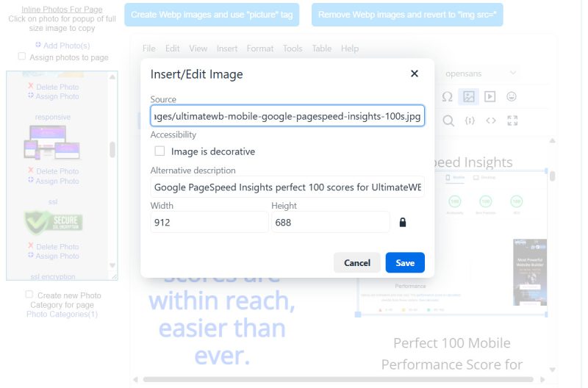Image resolution: width=588 pixels, height=388 pixels.
Task: Click Create Webp images and use picture tag
Action: [x=212, y=15]
